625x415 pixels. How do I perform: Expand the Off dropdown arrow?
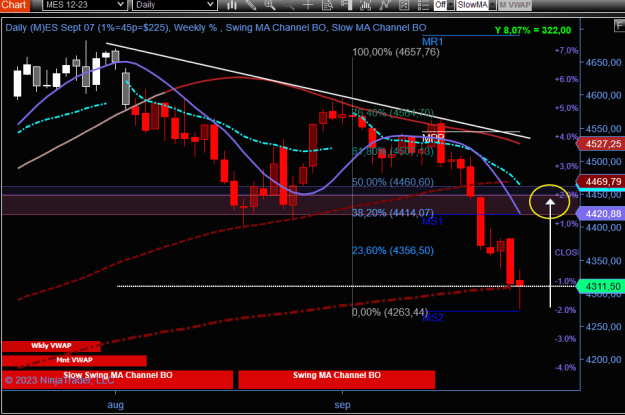pos(450,5)
